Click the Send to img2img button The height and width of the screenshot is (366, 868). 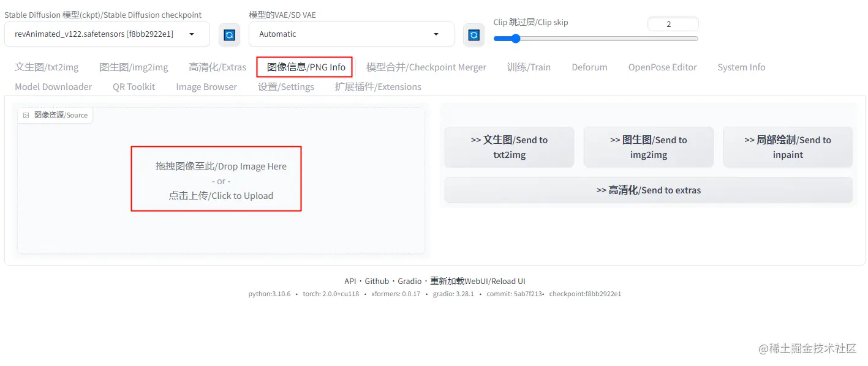coord(648,147)
